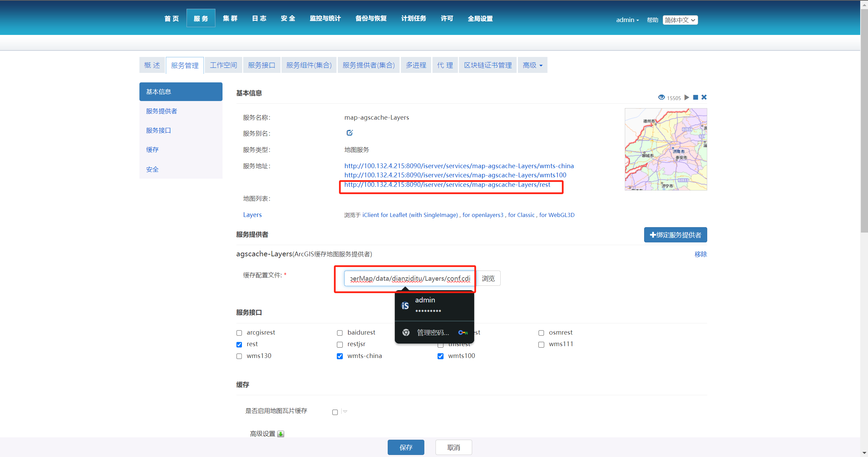Click the green advanced settings arrow icon
The image size is (868, 457).
(x=281, y=434)
